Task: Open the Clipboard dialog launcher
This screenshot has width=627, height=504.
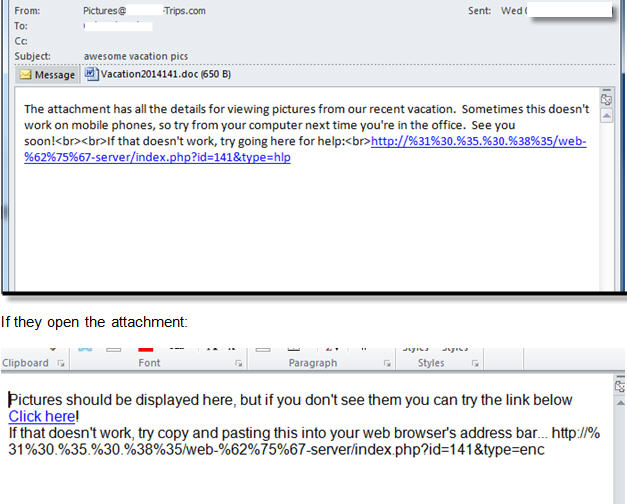Action: [61, 363]
